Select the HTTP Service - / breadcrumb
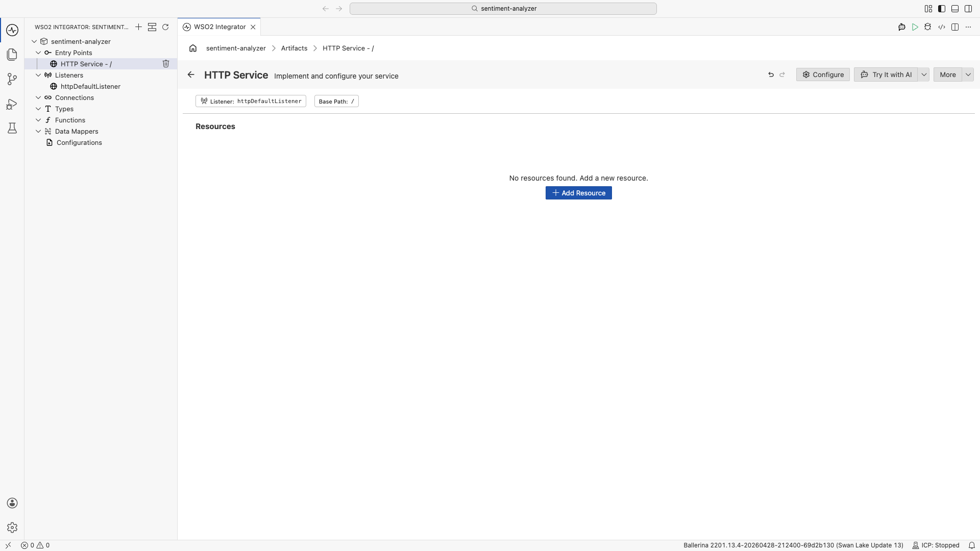Viewport: 980px width, 551px height. tap(348, 48)
